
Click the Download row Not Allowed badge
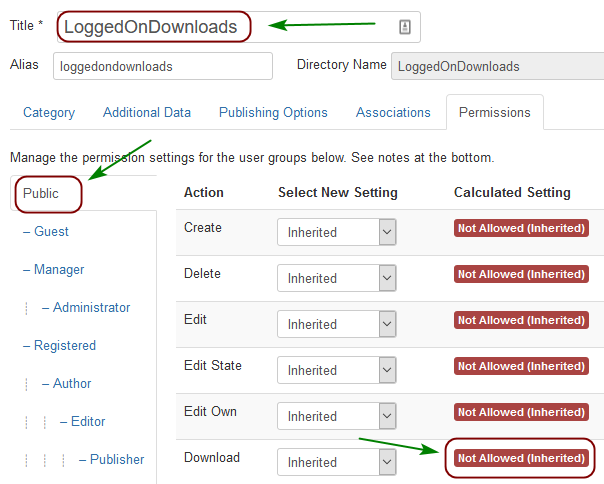pos(521,458)
